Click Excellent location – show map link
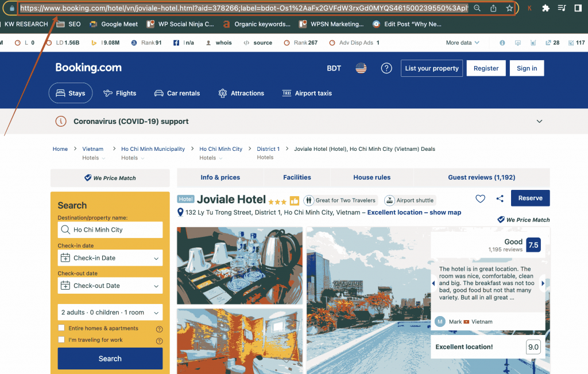The image size is (588, 374). (414, 212)
